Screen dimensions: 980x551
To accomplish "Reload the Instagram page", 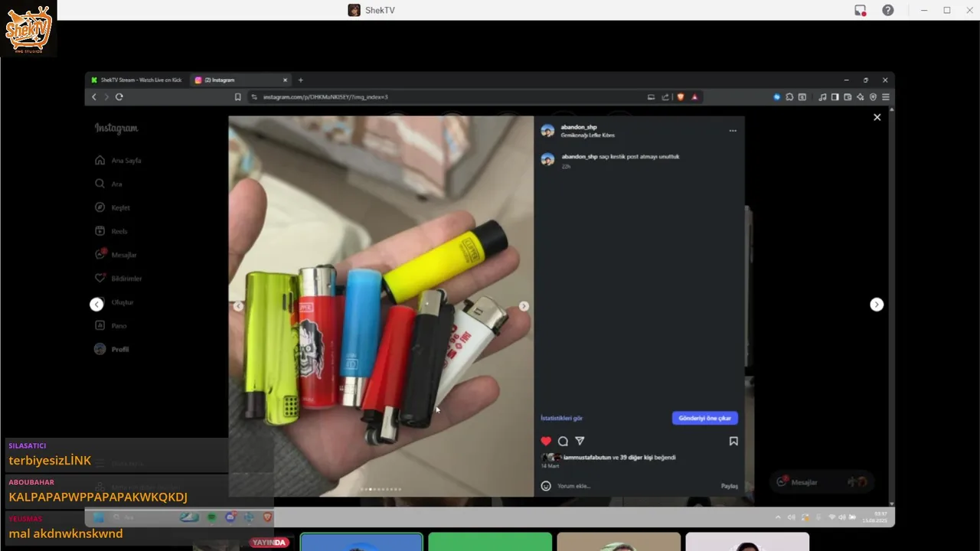I will (x=119, y=97).
